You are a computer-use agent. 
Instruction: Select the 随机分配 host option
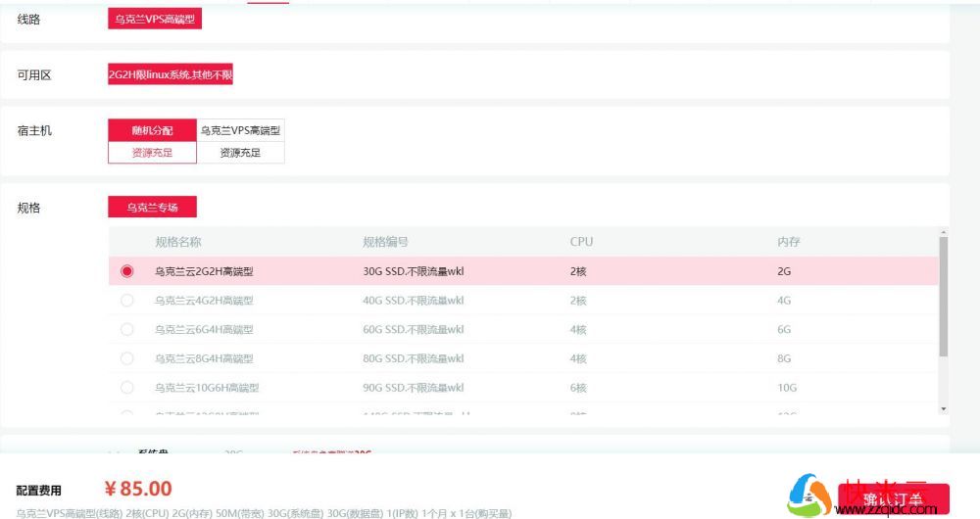(152, 130)
